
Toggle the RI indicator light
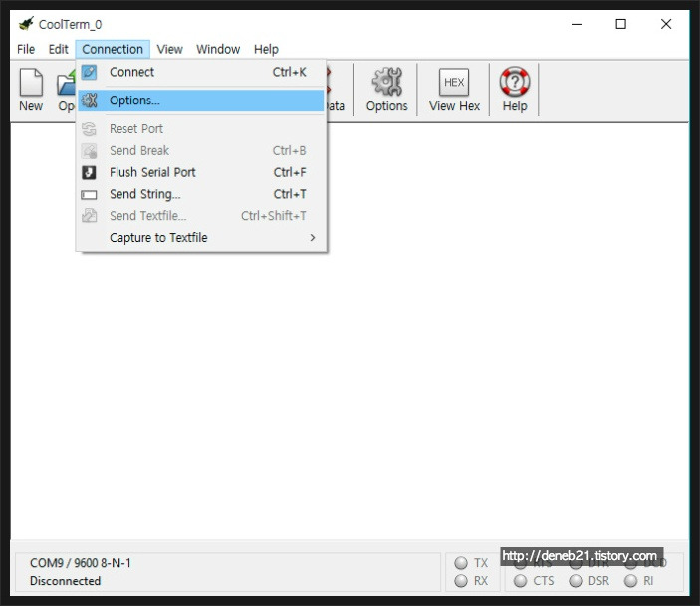pos(631,581)
